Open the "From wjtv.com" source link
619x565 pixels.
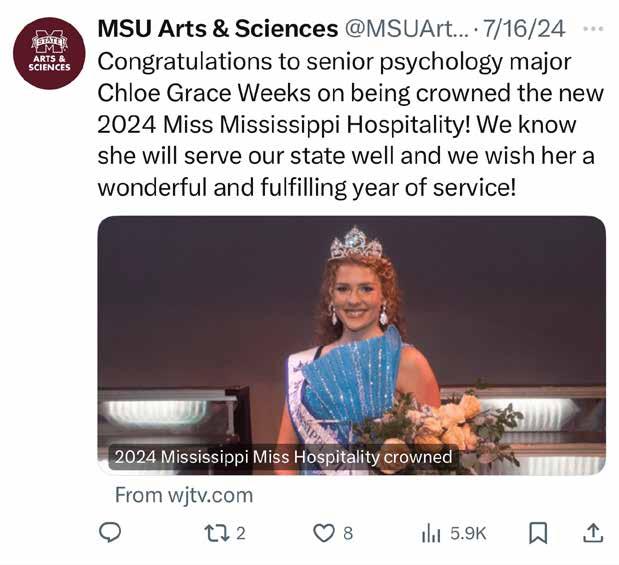pos(184,495)
